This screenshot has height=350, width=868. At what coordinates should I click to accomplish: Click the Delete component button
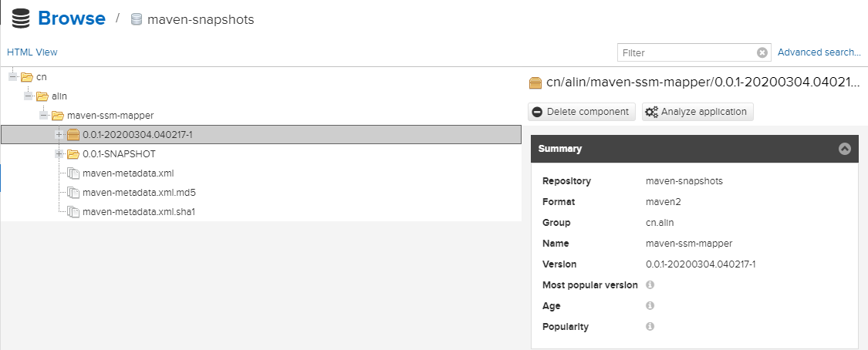pyautogui.click(x=581, y=112)
